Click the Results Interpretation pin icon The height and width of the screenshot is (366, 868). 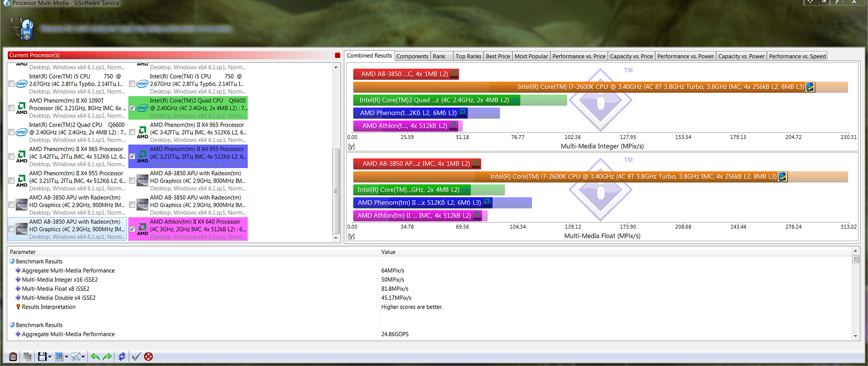click(x=18, y=306)
